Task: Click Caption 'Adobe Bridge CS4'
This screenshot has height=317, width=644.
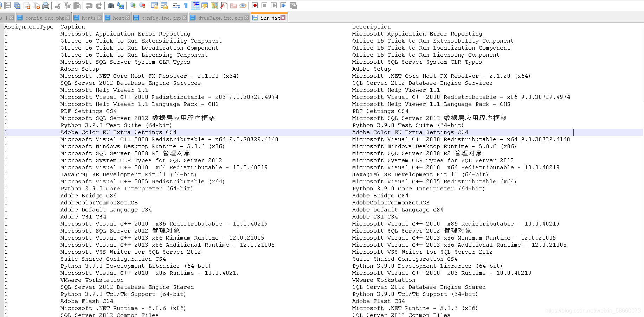Action: point(88,196)
